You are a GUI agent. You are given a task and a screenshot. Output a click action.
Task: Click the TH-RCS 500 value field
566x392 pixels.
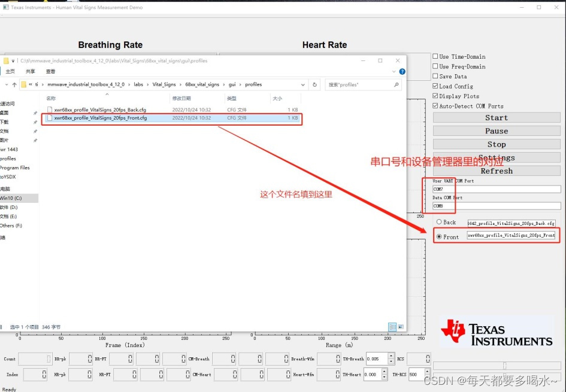(x=416, y=374)
